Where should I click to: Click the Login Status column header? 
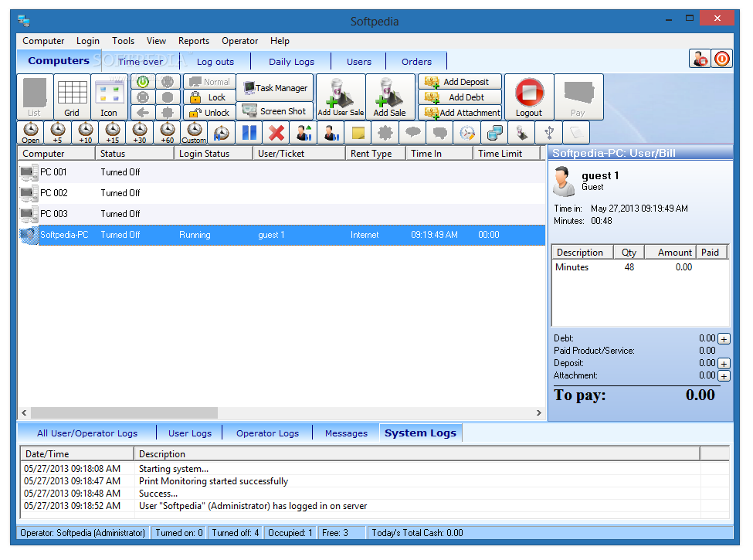tap(212, 154)
